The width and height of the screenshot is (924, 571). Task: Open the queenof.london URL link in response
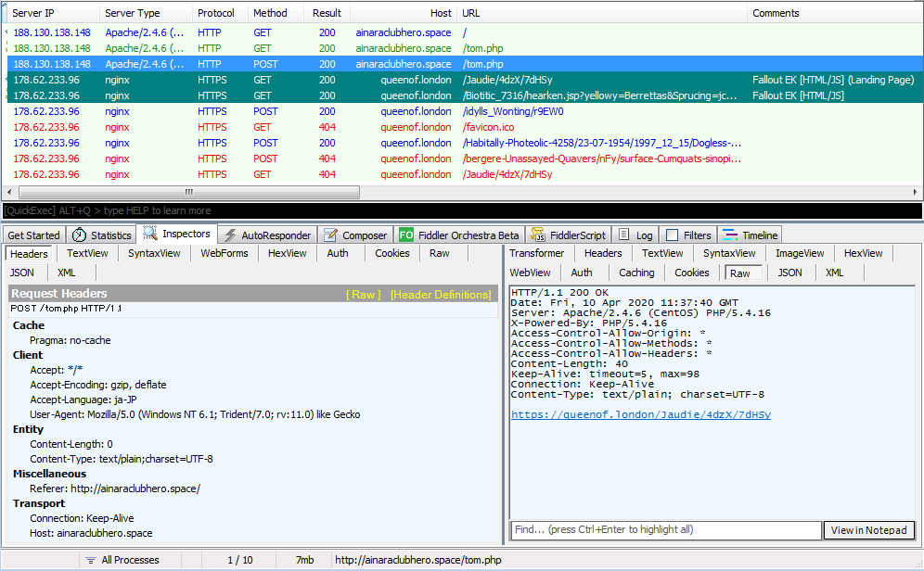coord(640,414)
